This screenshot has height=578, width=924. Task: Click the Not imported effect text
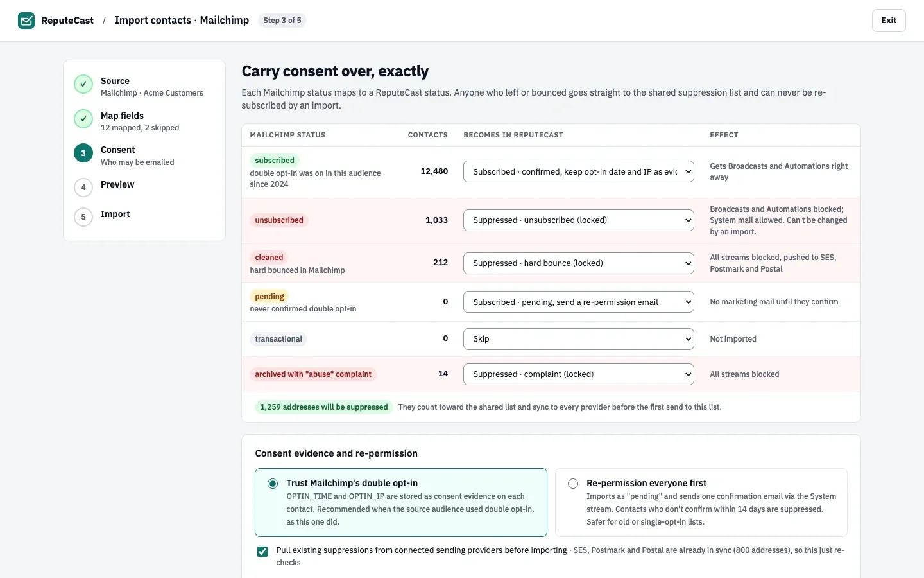(x=733, y=339)
